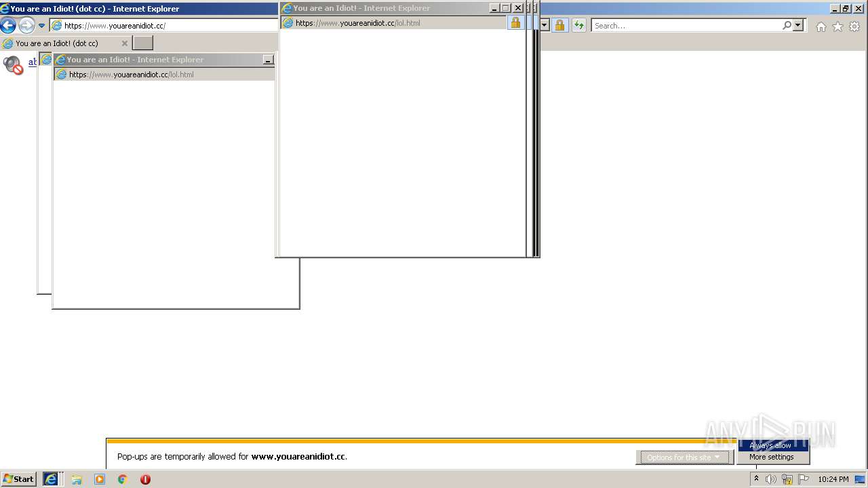Click the blocked audio speaker icon on the page
Image resolution: width=868 pixels, height=488 pixels.
[x=13, y=65]
